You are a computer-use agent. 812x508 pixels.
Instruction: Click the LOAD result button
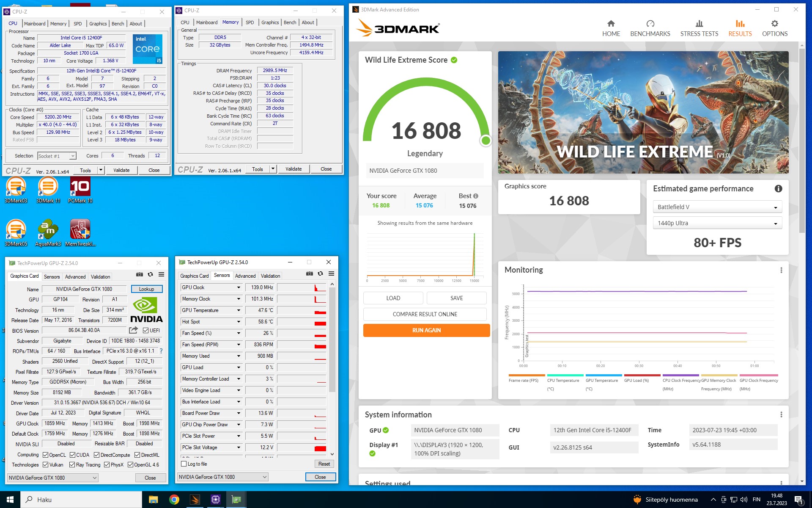coord(393,298)
